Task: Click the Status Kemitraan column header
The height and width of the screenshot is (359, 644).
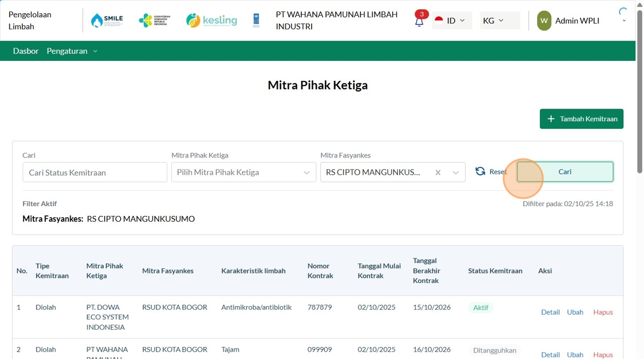Action: click(x=495, y=271)
